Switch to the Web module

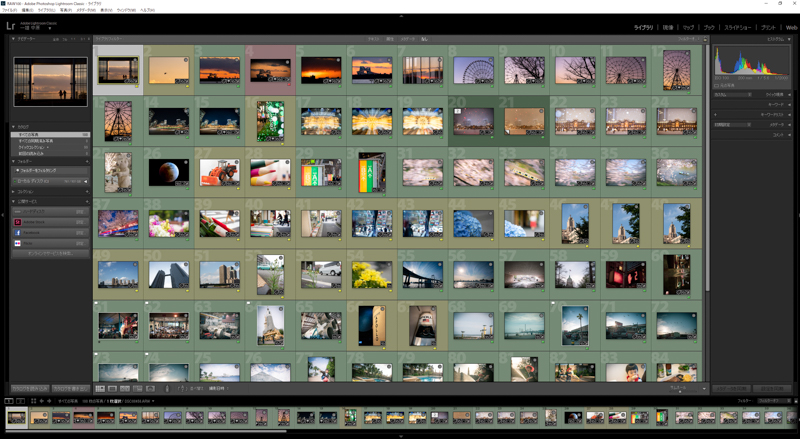click(791, 28)
